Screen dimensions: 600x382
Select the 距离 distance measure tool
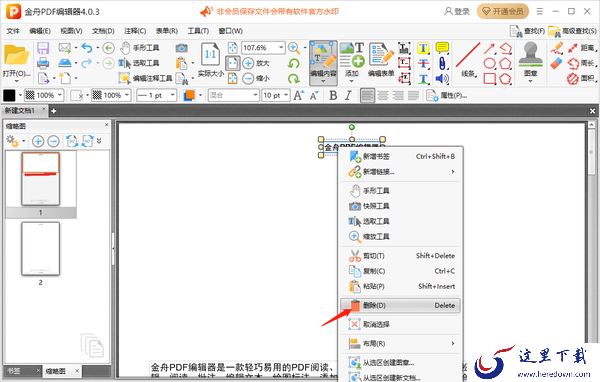(x=582, y=48)
